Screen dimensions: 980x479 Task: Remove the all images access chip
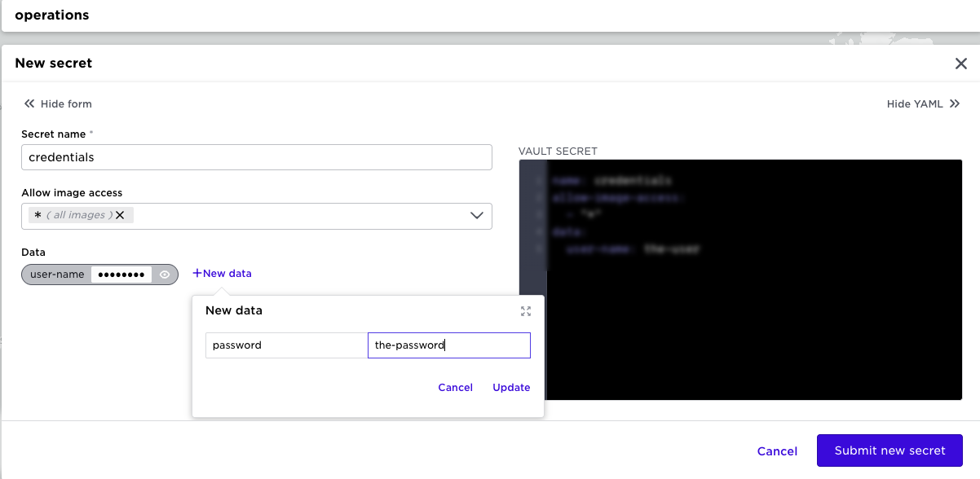click(120, 215)
